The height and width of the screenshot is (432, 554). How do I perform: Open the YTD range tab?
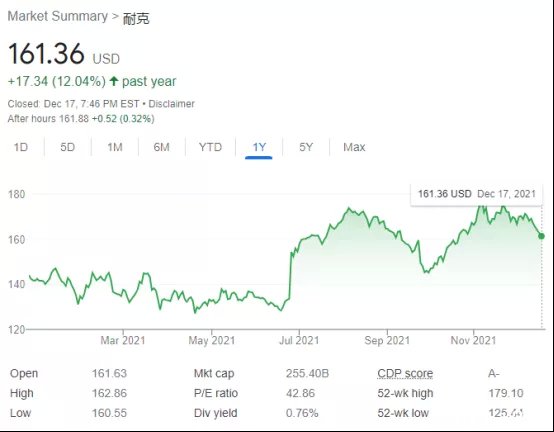coord(210,147)
